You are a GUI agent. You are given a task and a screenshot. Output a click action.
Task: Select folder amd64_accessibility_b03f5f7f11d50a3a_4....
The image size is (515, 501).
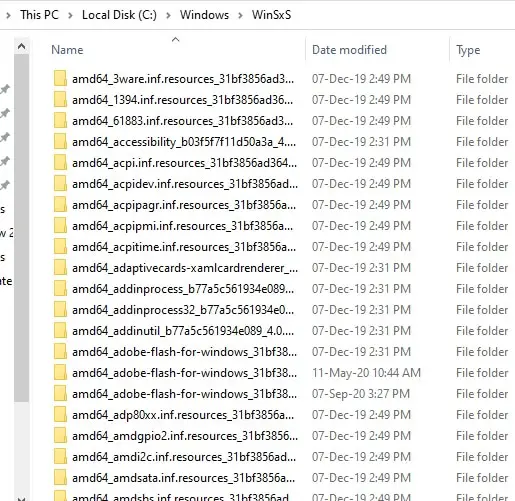(184, 142)
